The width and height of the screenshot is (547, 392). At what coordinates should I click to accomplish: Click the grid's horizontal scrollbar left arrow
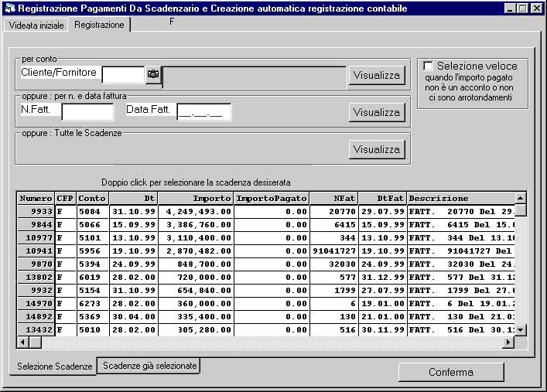click(23, 342)
